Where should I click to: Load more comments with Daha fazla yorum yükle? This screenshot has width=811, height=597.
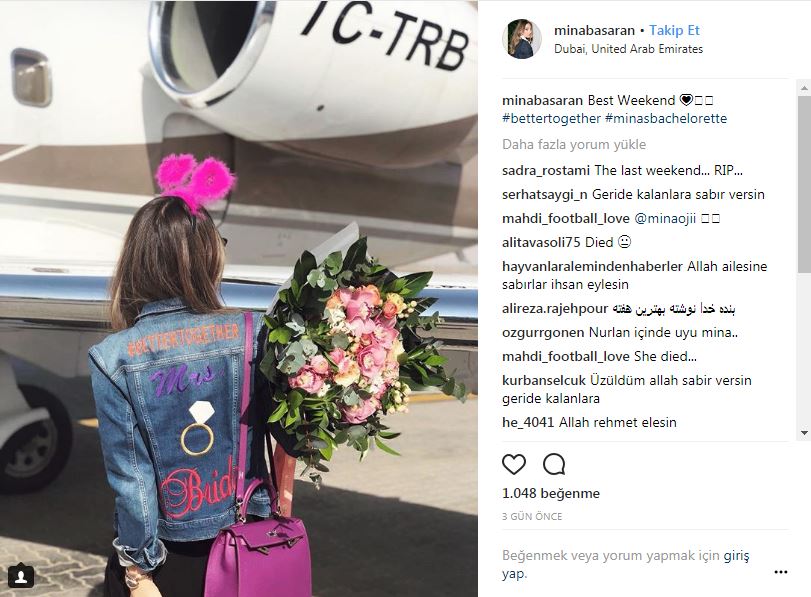point(574,144)
